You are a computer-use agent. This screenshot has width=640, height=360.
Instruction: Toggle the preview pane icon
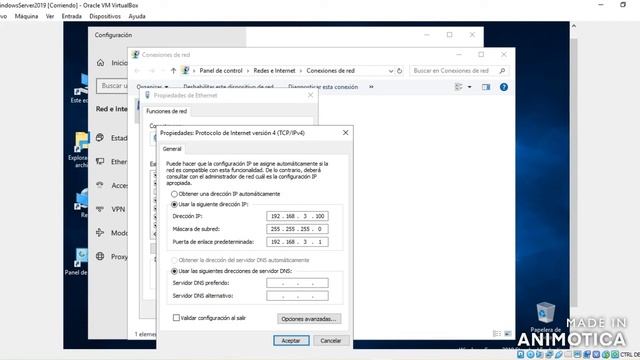(486, 87)
